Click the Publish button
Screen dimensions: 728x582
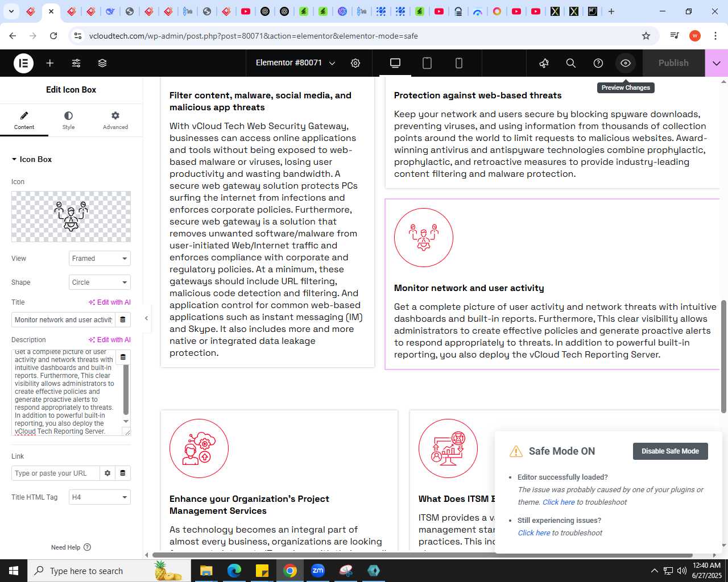(673, 63)
